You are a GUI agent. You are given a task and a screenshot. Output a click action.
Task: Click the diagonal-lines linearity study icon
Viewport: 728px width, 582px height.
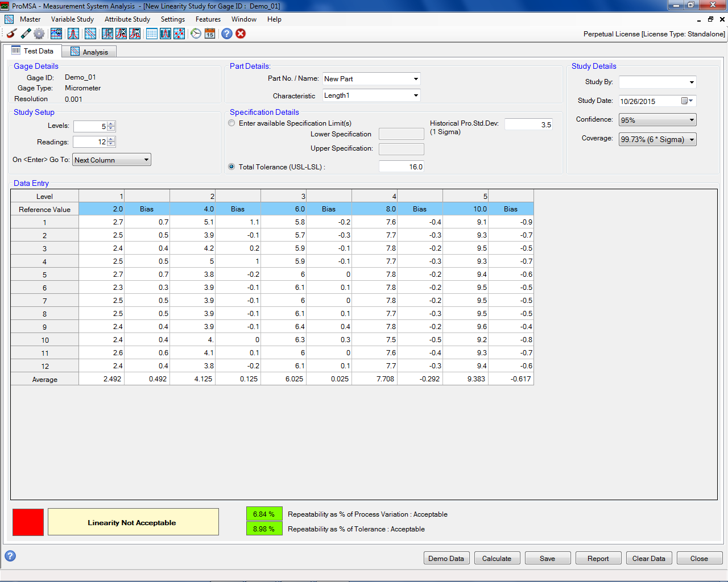tap(90, 34)
